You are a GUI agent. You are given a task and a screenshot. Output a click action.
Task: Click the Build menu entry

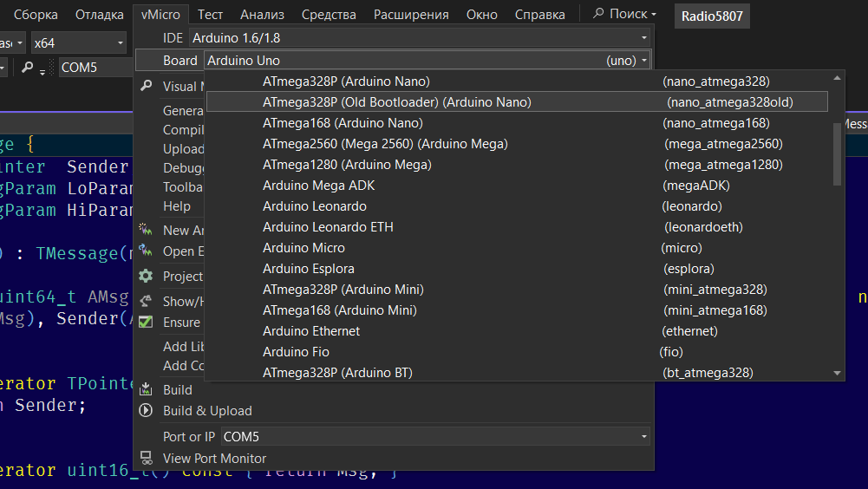pos(178,390)
